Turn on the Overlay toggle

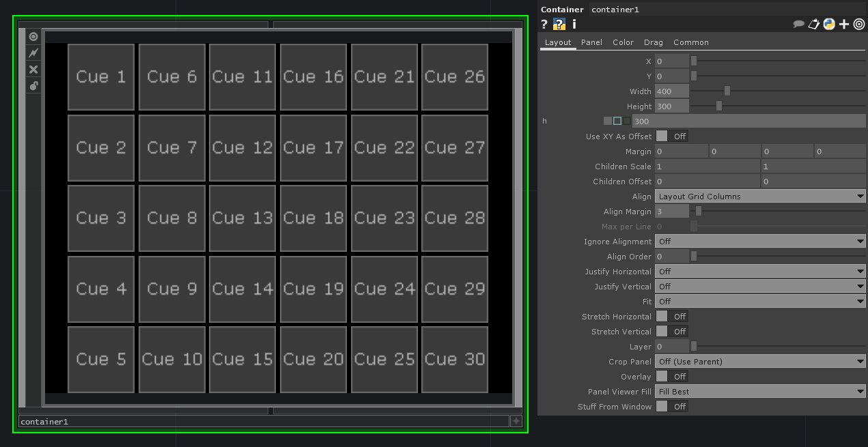coord(662,377)
